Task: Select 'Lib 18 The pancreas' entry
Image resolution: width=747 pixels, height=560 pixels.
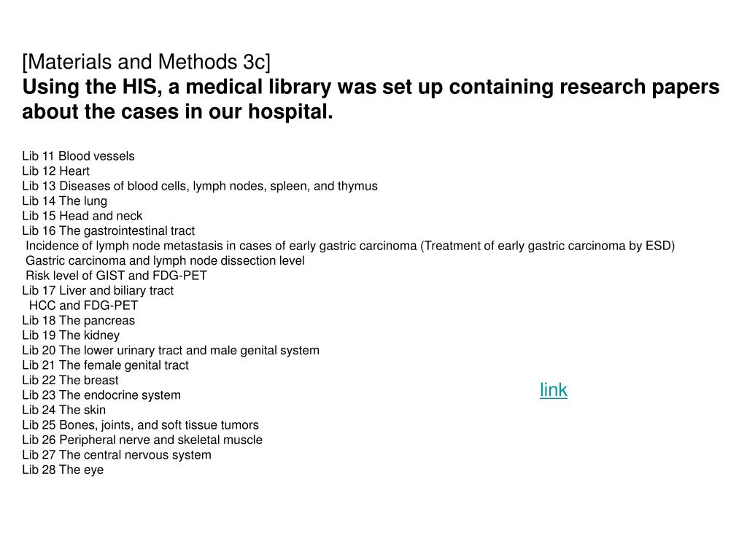Action: (78, 321)
